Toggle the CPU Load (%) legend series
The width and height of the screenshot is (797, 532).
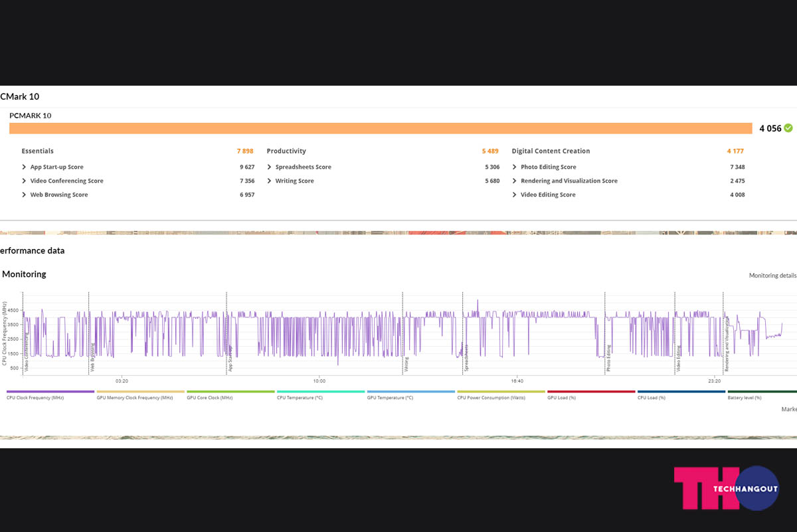tap(681, 395)
